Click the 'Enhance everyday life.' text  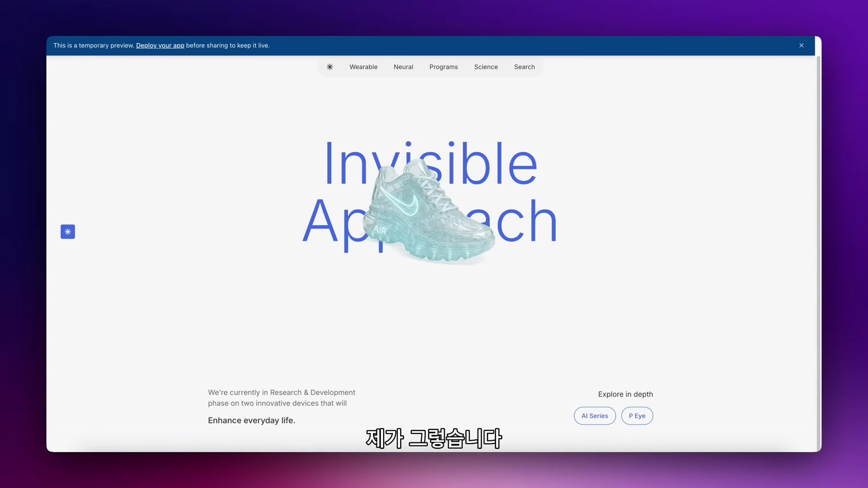pos(251,420)
